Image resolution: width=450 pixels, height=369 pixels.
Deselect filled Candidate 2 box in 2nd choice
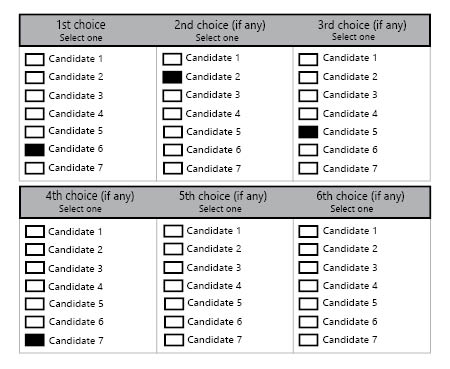tap(172, 77)
